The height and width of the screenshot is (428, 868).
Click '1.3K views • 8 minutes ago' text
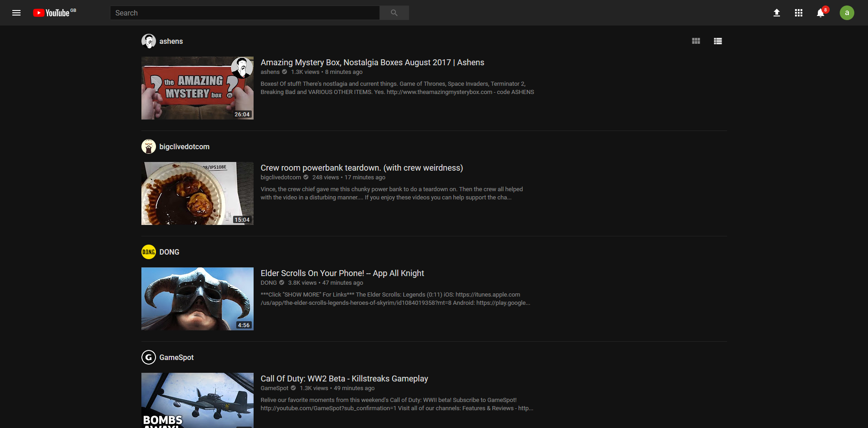coord(327,72)
